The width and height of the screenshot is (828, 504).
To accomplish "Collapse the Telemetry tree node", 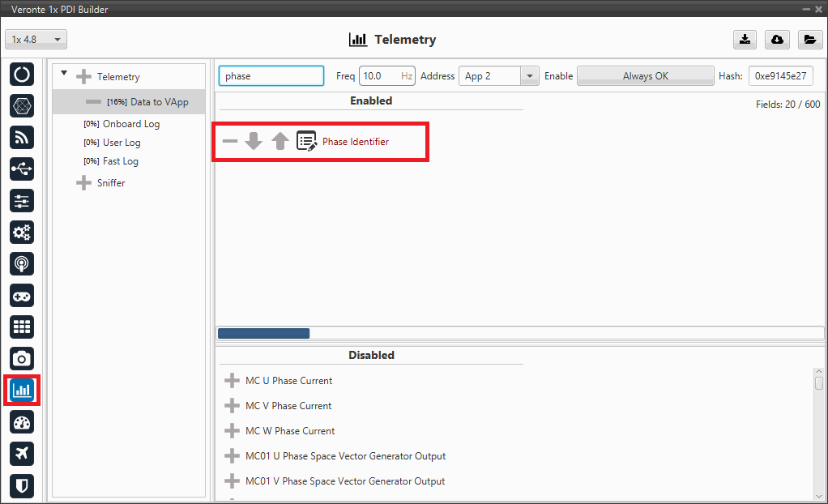I will (64, 75).
